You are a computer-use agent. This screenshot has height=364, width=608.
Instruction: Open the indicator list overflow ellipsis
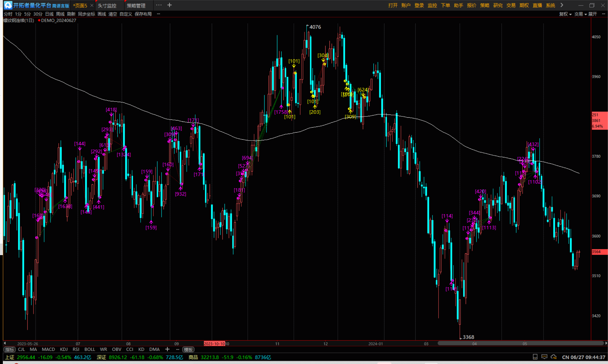click(x=178, y=349)
